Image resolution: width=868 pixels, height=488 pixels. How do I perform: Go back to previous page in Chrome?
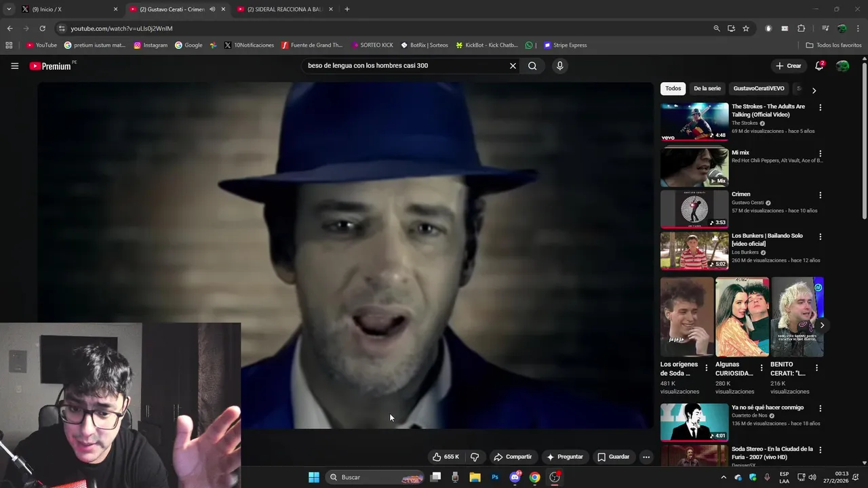[x=9, y=28]
